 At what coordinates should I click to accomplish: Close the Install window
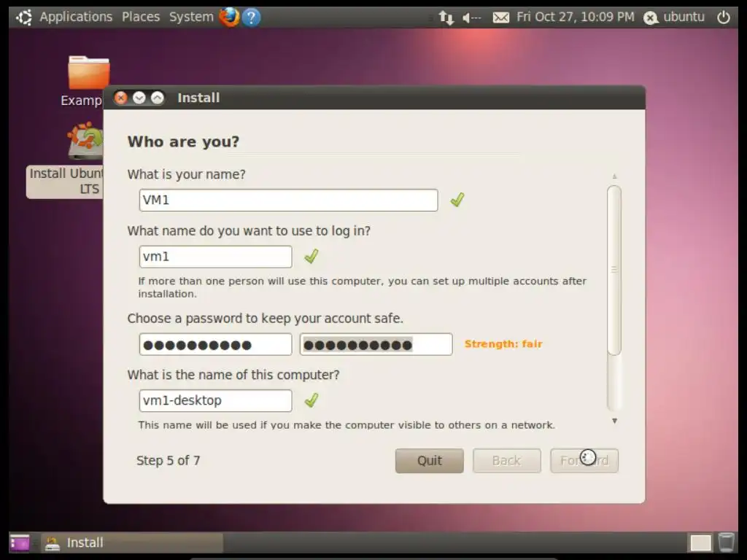(121, 98)
